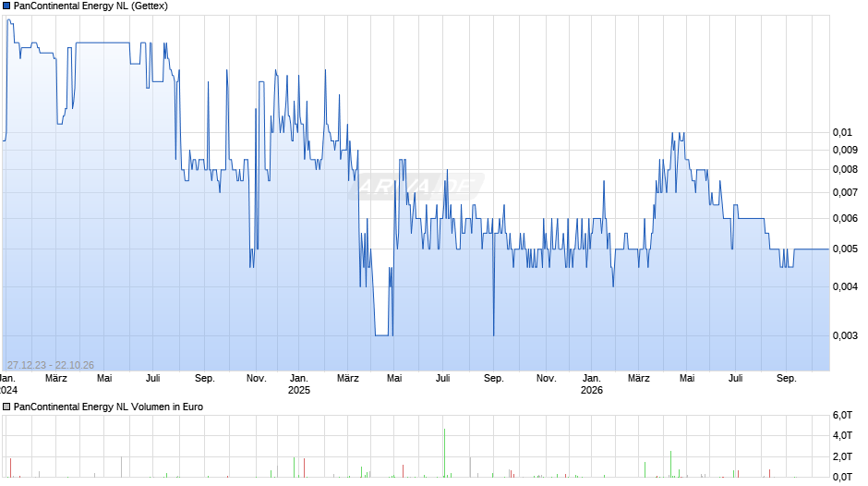The width and height of the screenshot is (868, 486).
Task: Click the blue legend square for PanContinental Energy NL
Action: click(x=6, y=6)
